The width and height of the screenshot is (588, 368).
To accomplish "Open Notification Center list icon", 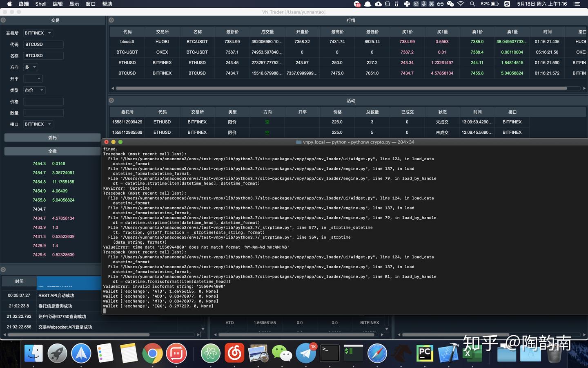I will click(x=577, y=4).
